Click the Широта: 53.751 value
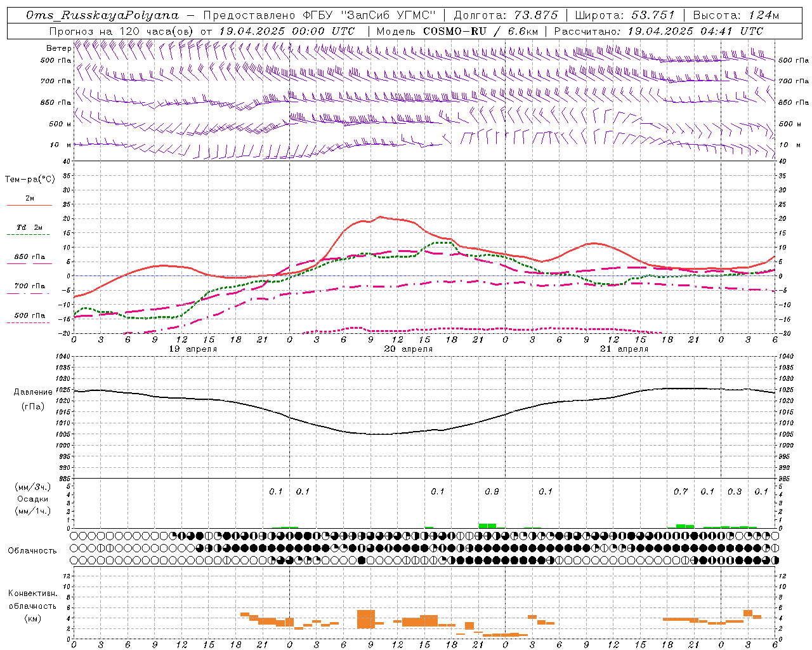The image size is (812, 650). (x=625, y=15)
